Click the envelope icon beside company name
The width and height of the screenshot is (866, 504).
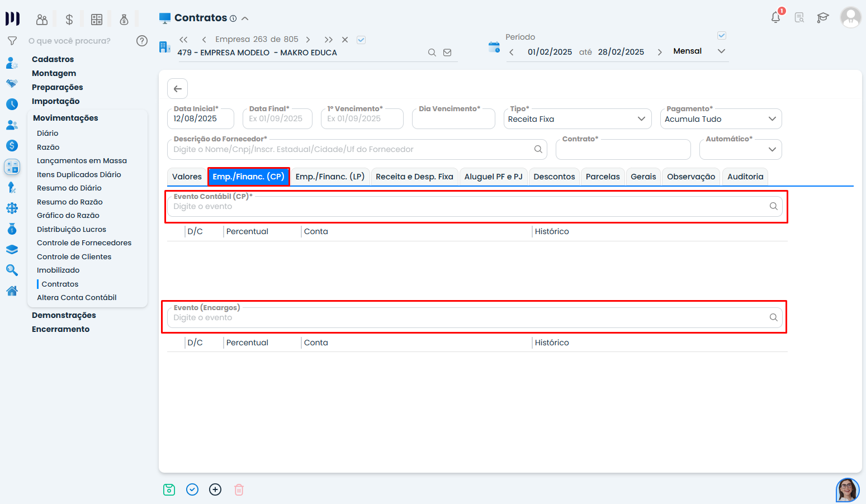click(x=447, y=53)
